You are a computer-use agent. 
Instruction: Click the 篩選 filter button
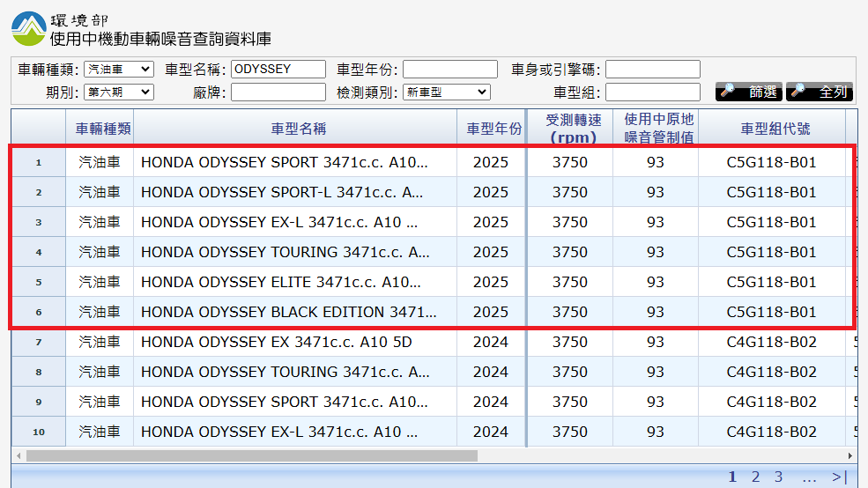click(748, 92)
